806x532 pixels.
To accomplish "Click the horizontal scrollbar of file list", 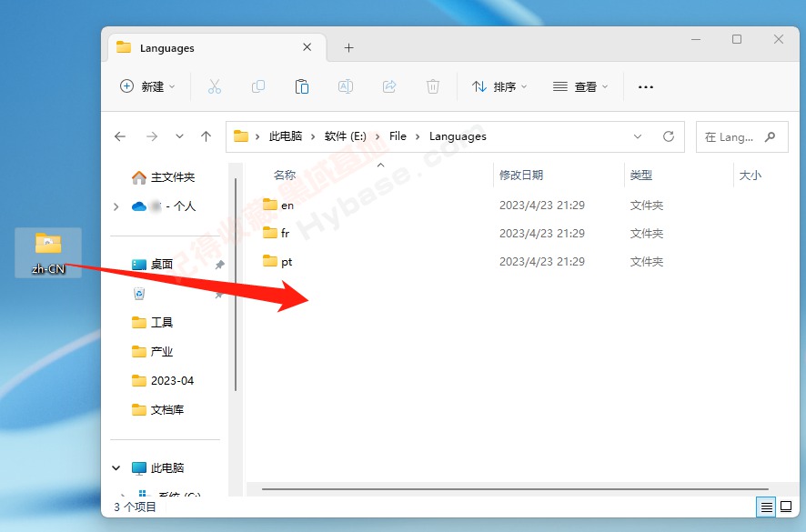I will click(515, 489).
